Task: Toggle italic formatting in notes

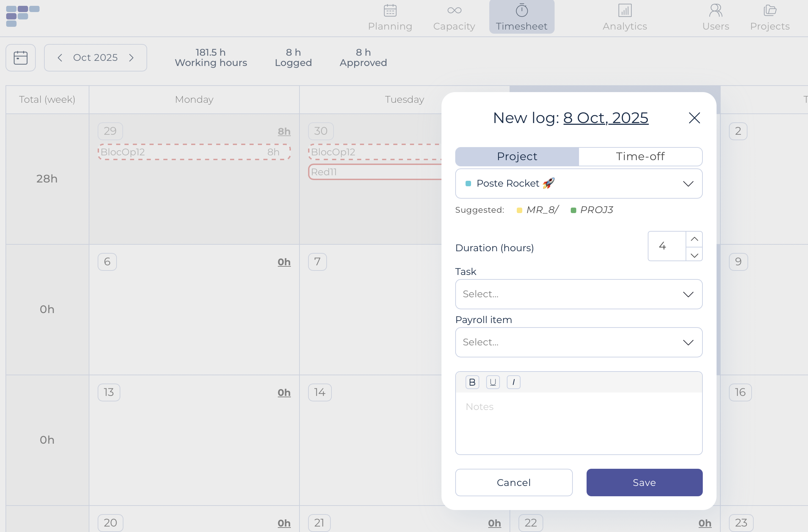Action: [513, 382]
